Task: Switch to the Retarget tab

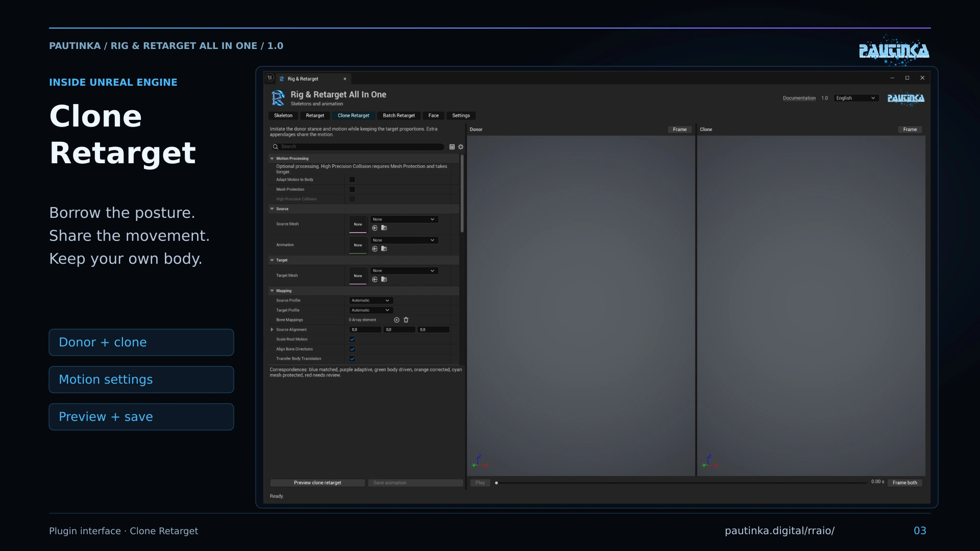Action: 315,116
